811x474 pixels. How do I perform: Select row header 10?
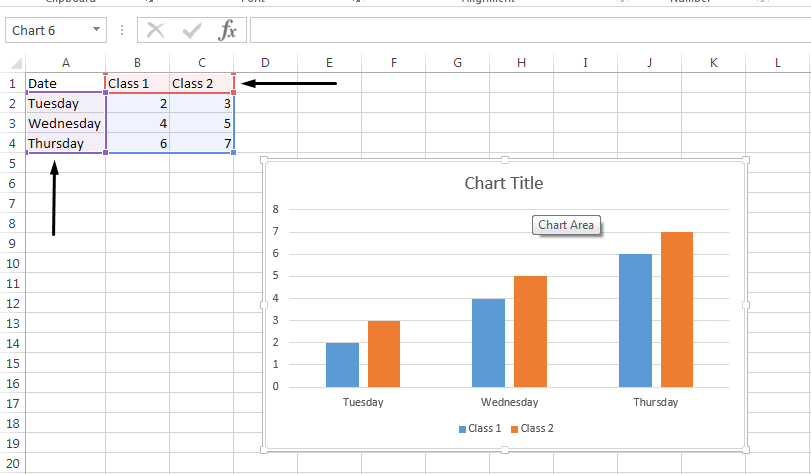click(12, 263)
